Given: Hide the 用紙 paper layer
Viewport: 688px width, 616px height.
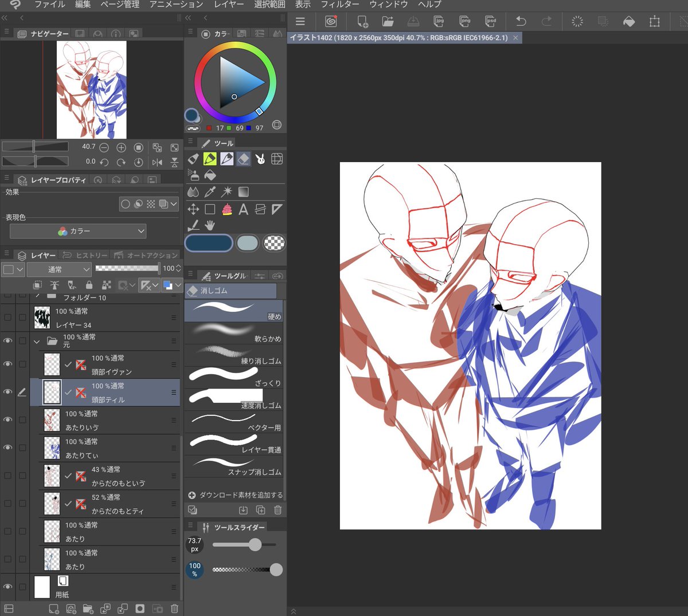Looking at the screenshot, I should pos(7,587).
